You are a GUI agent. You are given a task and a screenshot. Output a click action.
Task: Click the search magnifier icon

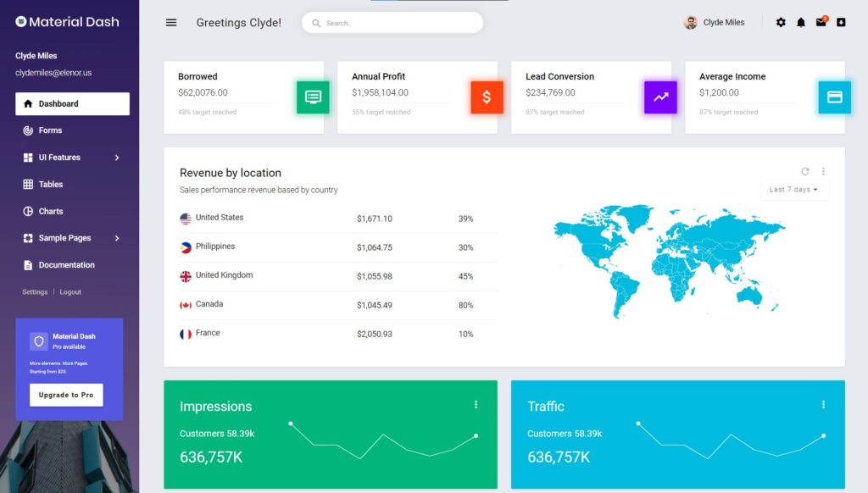[x=316, y=23]
